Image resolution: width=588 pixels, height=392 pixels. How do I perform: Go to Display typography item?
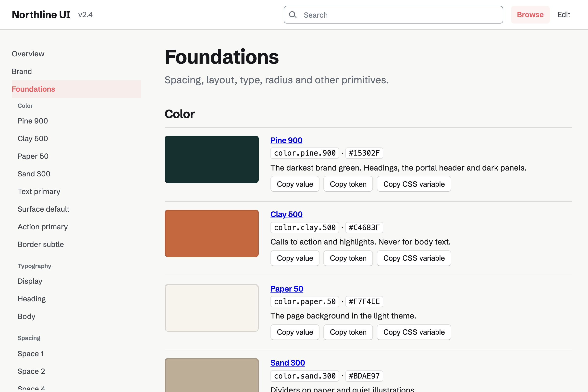coord(30,281)
